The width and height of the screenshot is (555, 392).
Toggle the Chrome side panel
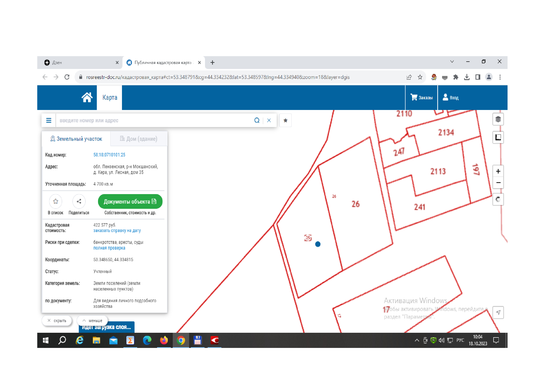click(478, 77)
